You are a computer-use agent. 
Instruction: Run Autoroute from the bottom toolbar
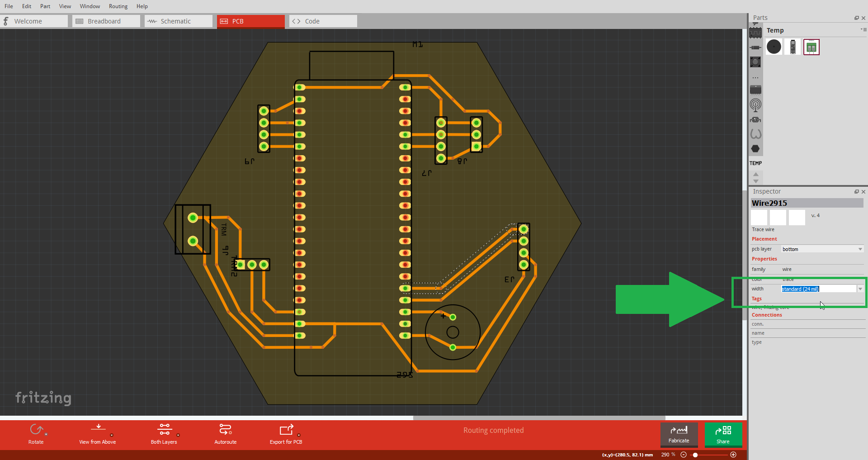226,434
